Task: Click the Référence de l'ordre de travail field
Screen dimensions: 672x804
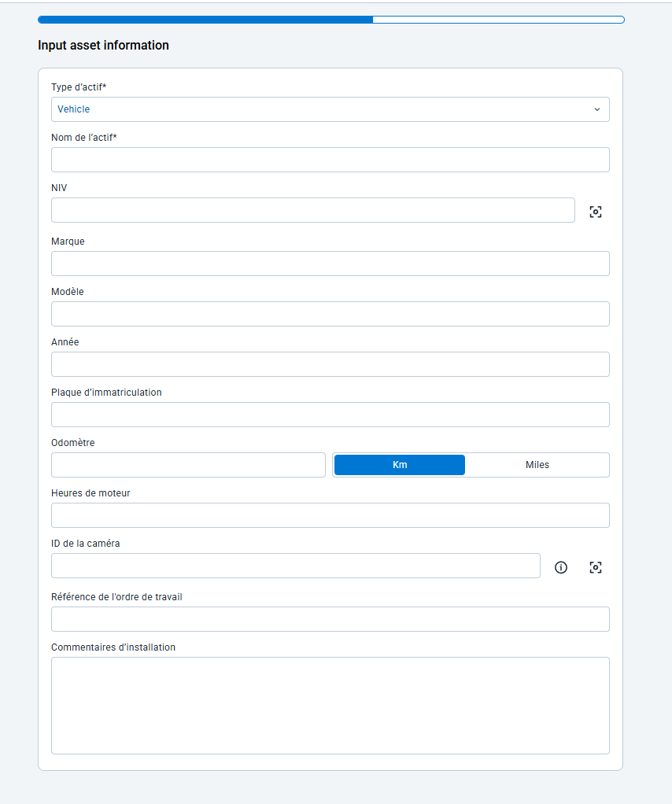Action: (330, 619)
